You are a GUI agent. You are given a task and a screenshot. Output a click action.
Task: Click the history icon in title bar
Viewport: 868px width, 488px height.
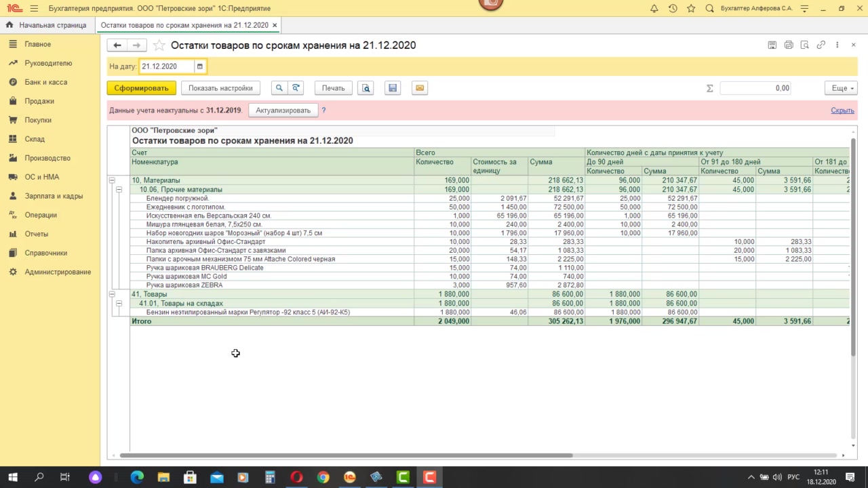[672, 8]
